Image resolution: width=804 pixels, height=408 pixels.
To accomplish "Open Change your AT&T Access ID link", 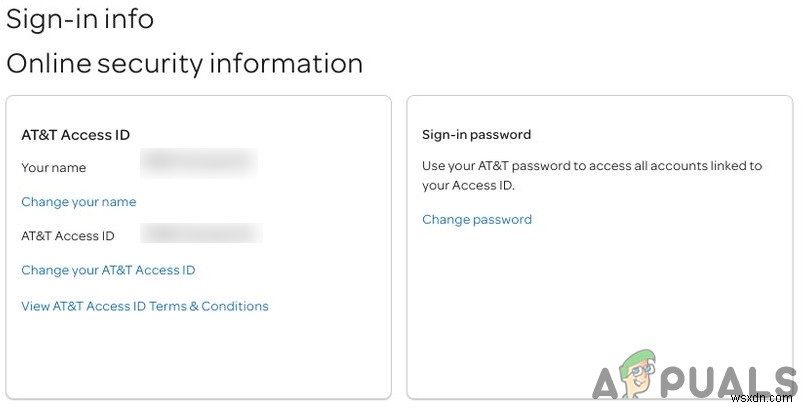I will pyautogui.click(x=108, y=270).
